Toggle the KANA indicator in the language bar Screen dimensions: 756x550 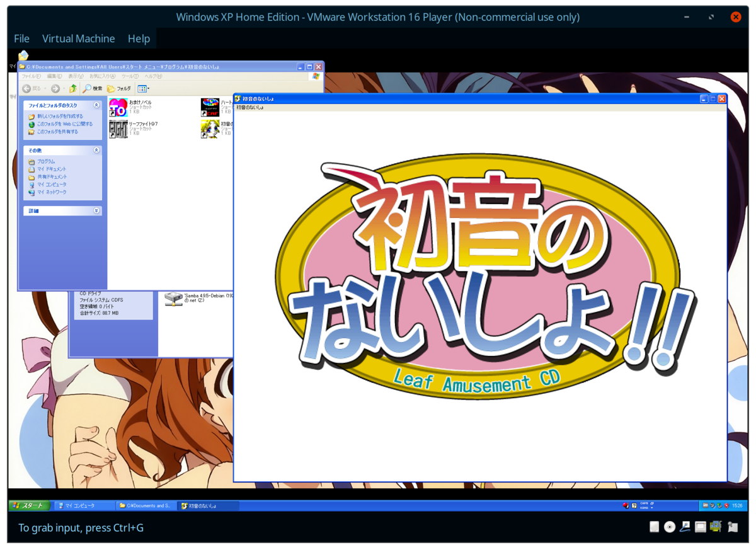pyautogui.click(x=643, y=508)
